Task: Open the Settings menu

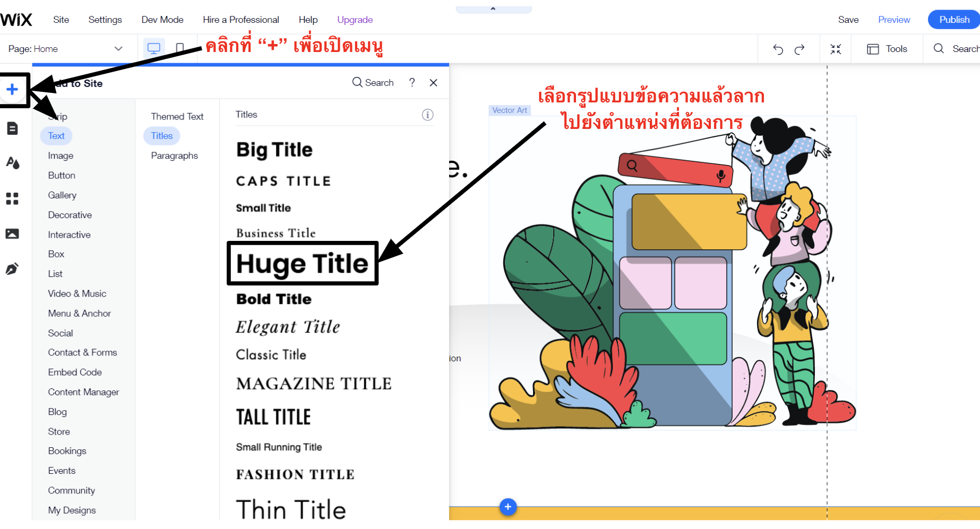Action: [x=105, y=20]
